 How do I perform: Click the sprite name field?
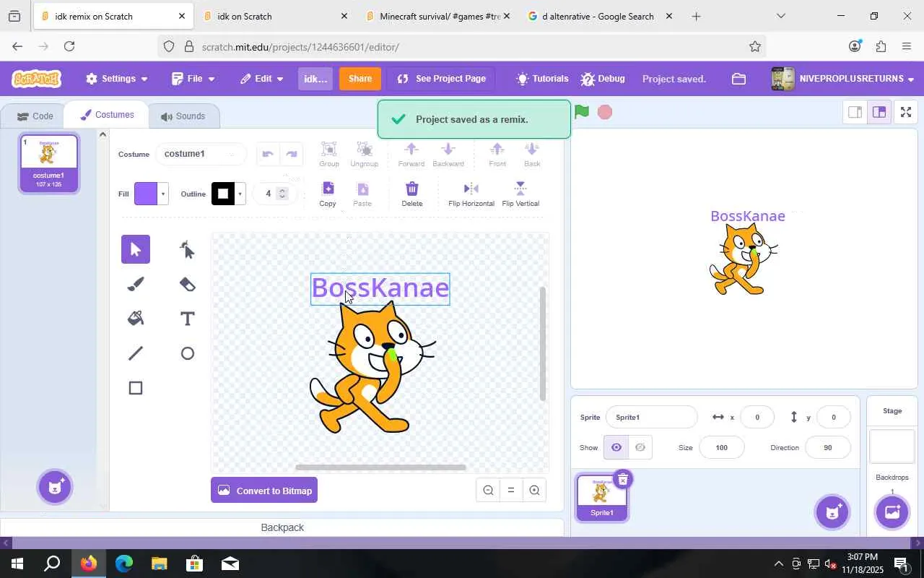[651, 417]
